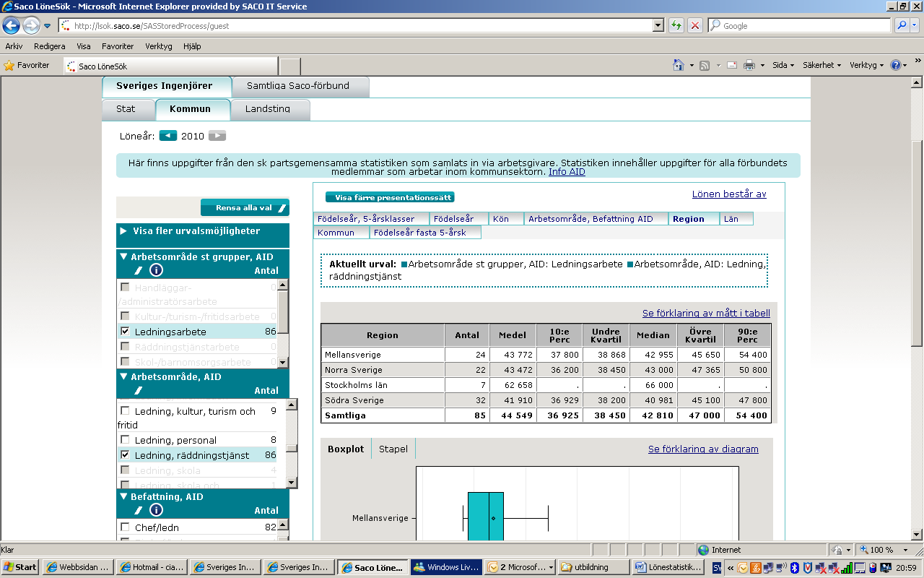The width and height of the screenshot is (924, 578).
Task: Open Lönestatistik Word document in taskbar
Action: 667,567
